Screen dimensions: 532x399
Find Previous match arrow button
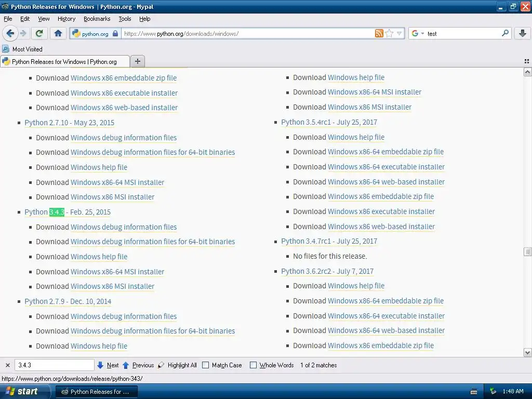tap(138, 365)
